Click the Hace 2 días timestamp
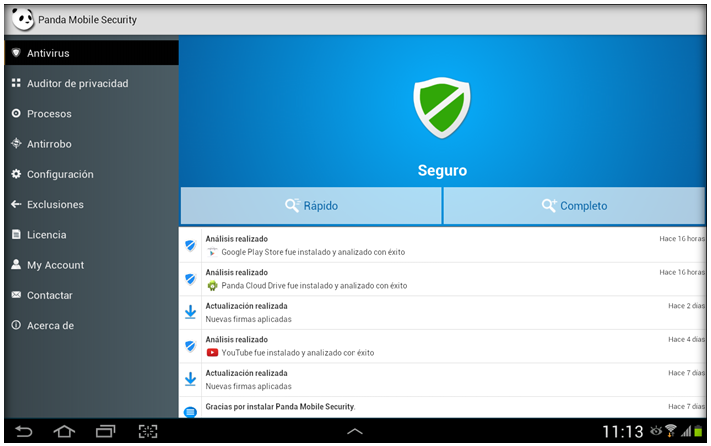 pos(686,306)
